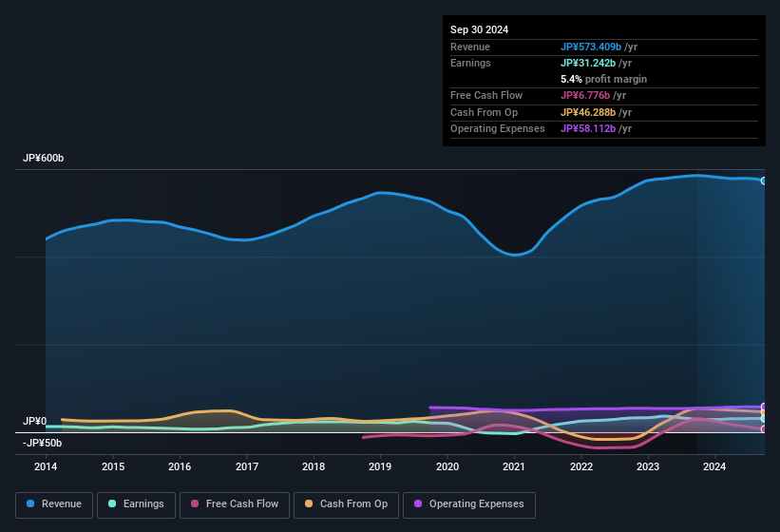Click the 2017 x-axis label
The image size is (780, 532).
[x=247, y=466]
